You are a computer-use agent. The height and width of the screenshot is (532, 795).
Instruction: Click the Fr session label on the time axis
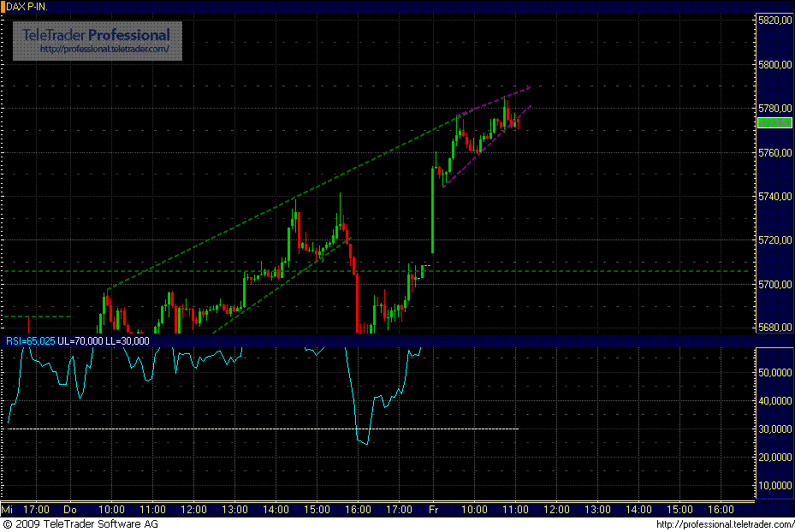click(x=433, y=508)
